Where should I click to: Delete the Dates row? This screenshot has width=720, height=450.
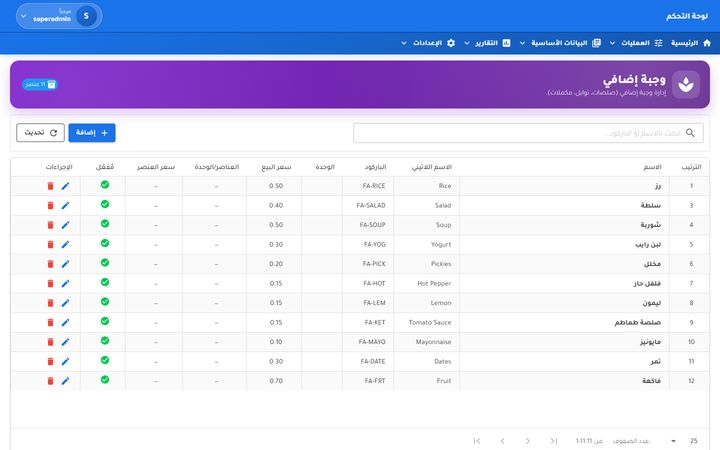tap(51, 362)
